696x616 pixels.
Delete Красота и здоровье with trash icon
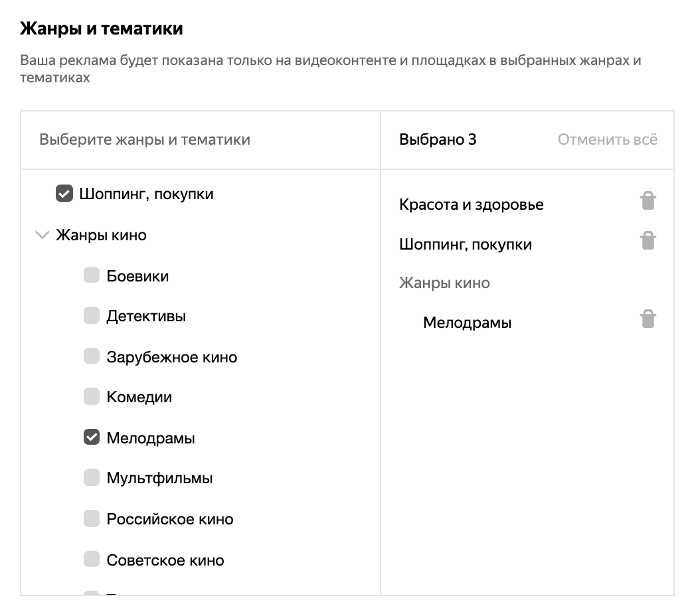click(648, 200)
